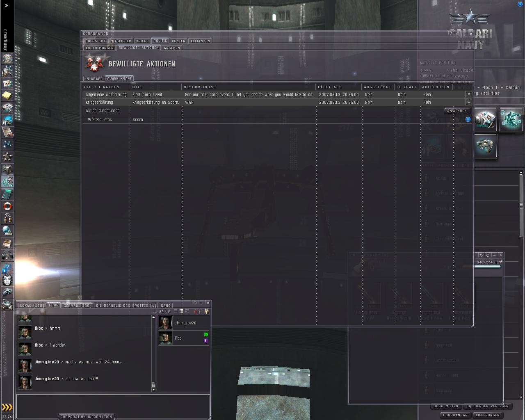Select the Ansehen sub-tab
525x420 pixels.
[x=172, y=48]
